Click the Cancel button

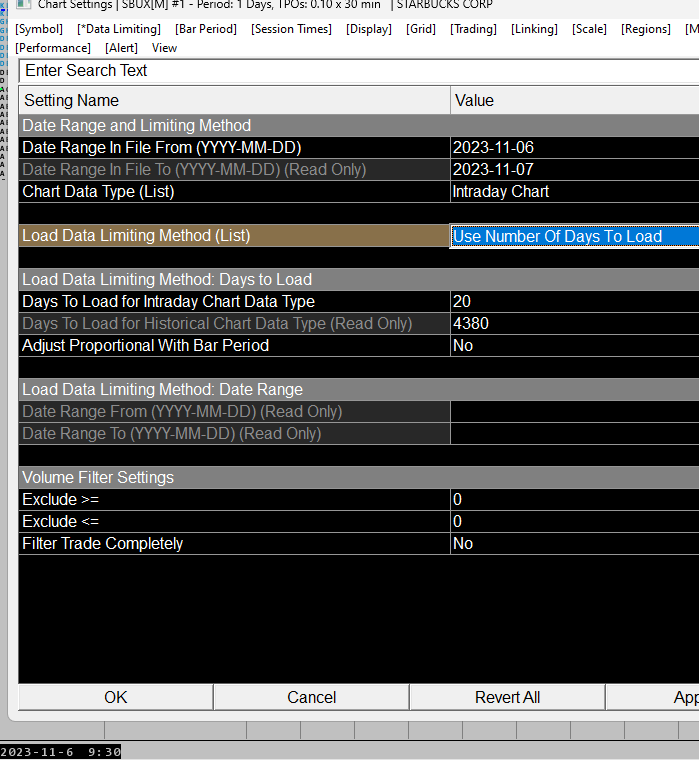click(312, 697)
